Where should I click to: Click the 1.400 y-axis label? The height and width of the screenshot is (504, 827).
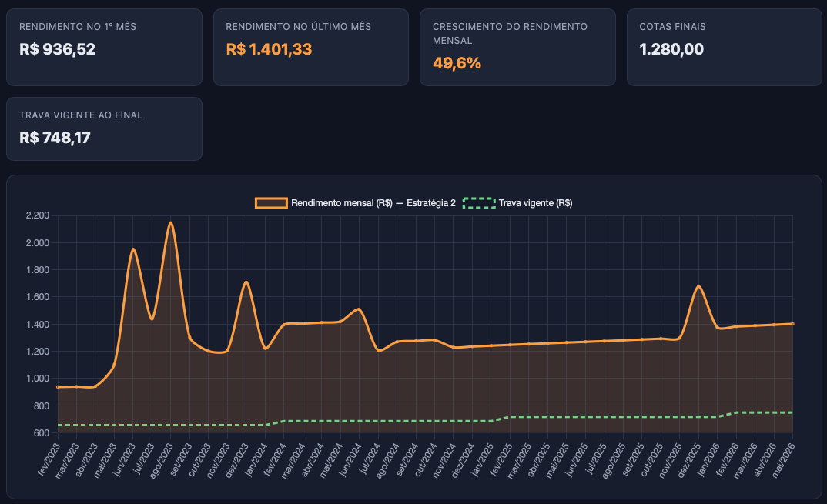tap(38, 324)
